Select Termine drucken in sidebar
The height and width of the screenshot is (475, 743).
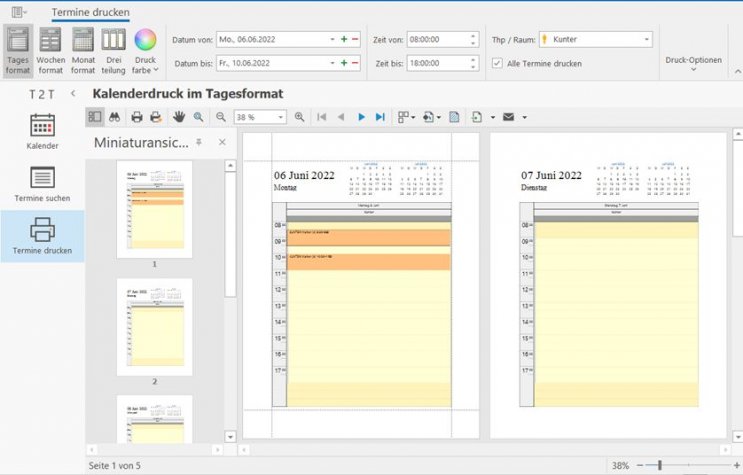(42, 236)
